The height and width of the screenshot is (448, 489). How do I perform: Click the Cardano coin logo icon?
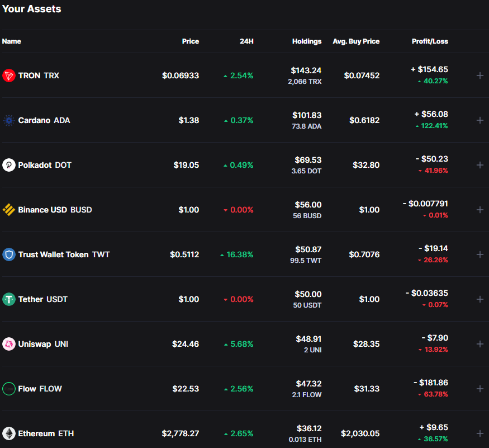coord(8,120)
